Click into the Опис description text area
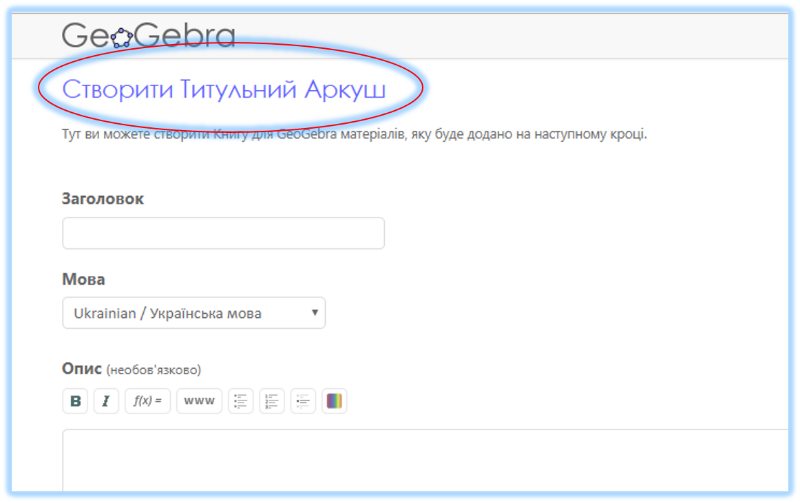 point(426,460)
